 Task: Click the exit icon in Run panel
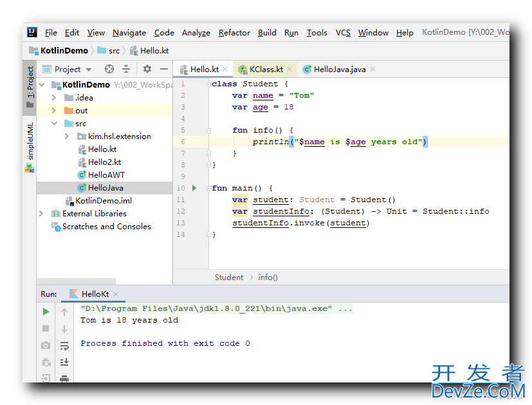(x=46, y=378)
